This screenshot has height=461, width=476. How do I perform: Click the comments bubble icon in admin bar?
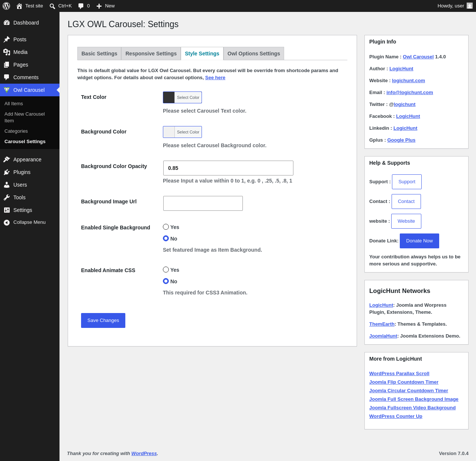[81, 6]
